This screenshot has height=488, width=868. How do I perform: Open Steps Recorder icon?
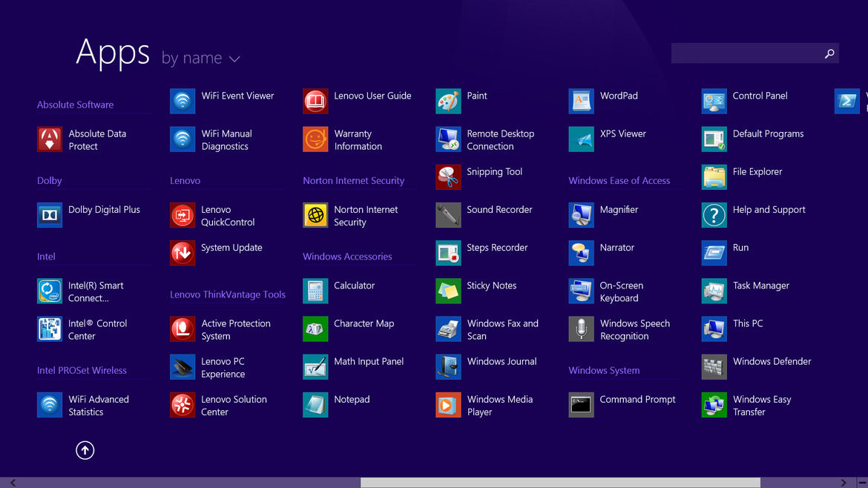(x=448, y=254)
